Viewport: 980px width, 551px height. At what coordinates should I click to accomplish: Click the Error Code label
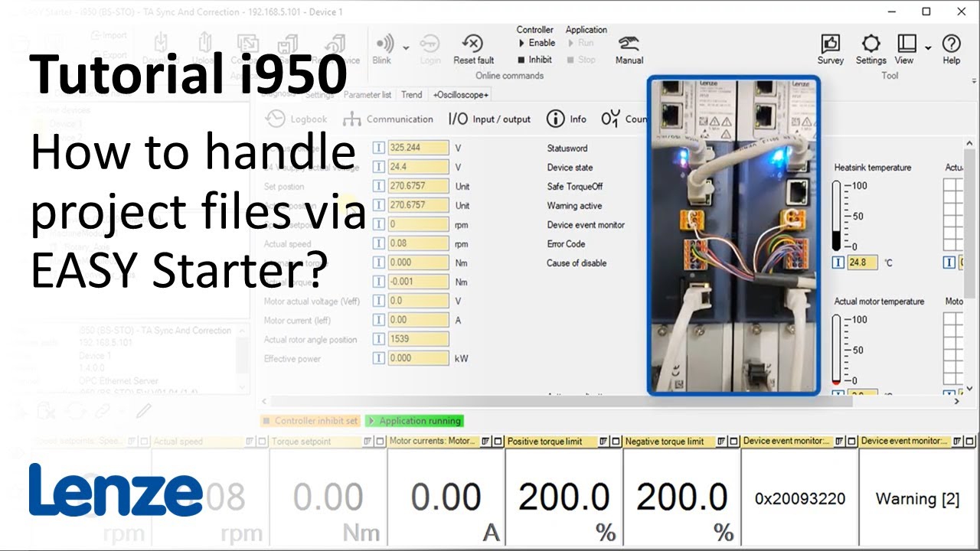click(566, 243)
